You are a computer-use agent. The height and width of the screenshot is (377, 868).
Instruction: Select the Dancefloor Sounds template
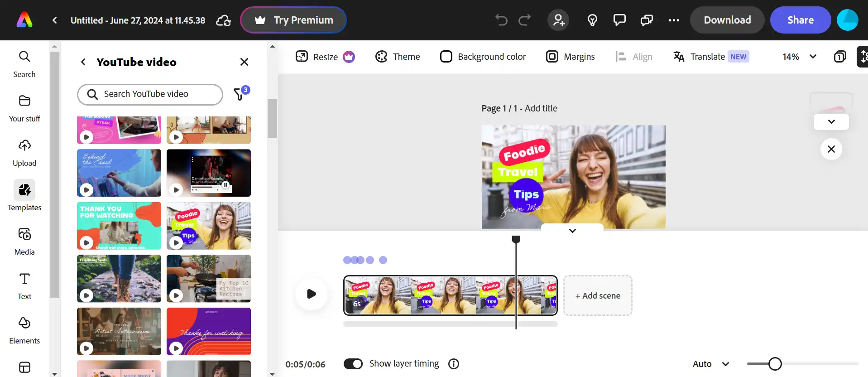pos(209,173)
